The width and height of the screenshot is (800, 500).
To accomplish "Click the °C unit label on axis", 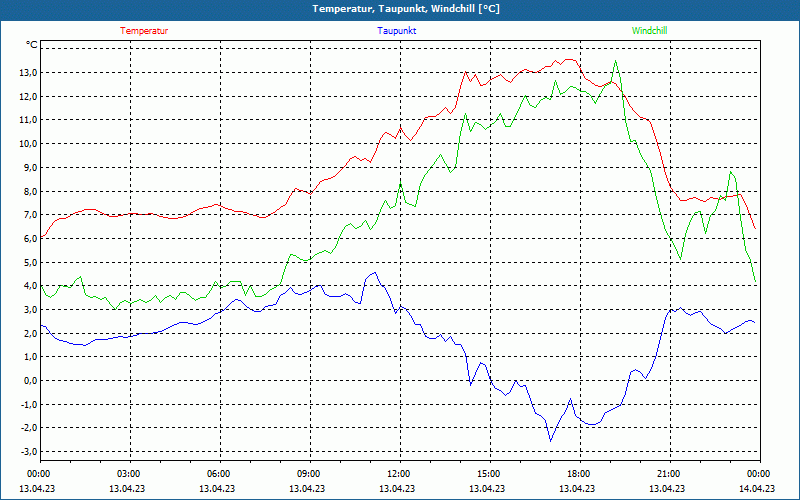I will click(x=32, y=45).
